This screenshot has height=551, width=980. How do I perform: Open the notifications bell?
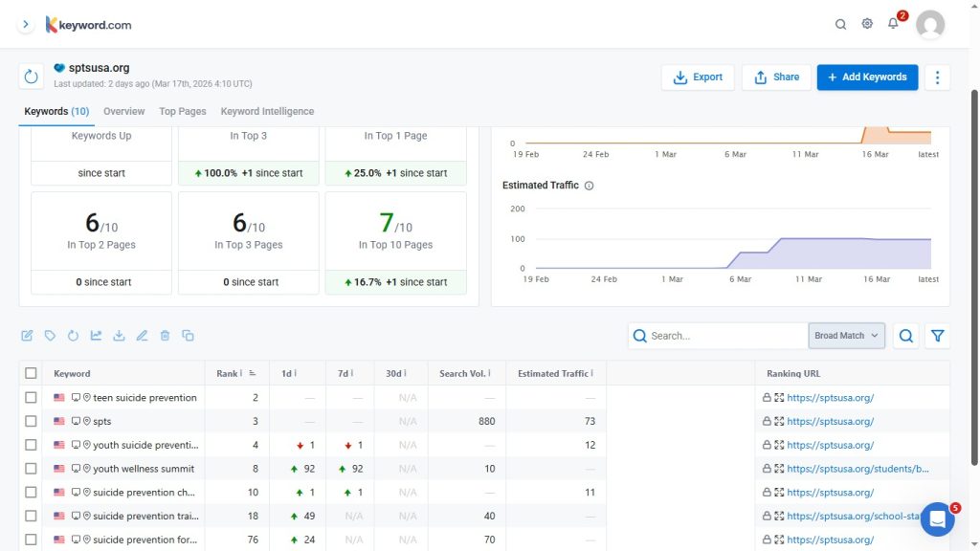tap(893, 24)
